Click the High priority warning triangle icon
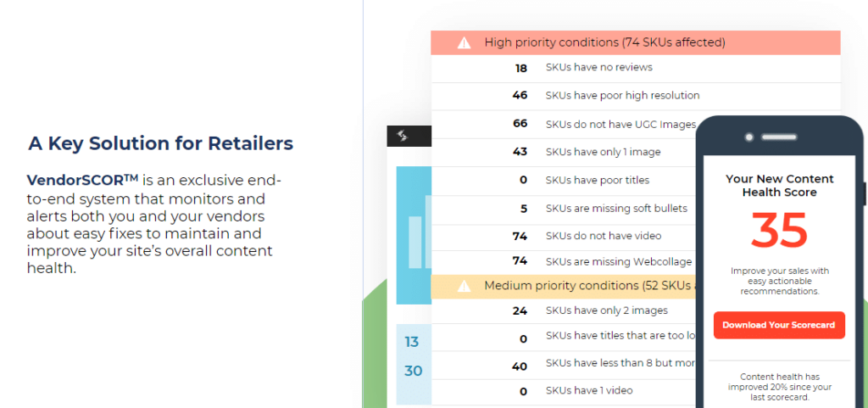Screen dimensions: 868x408 tap(464, 42)
